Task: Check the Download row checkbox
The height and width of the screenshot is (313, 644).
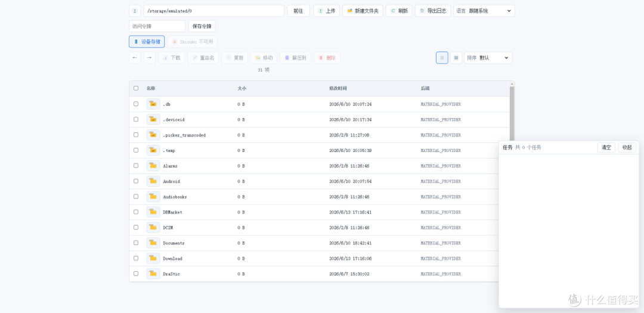Action: (136, 258)
